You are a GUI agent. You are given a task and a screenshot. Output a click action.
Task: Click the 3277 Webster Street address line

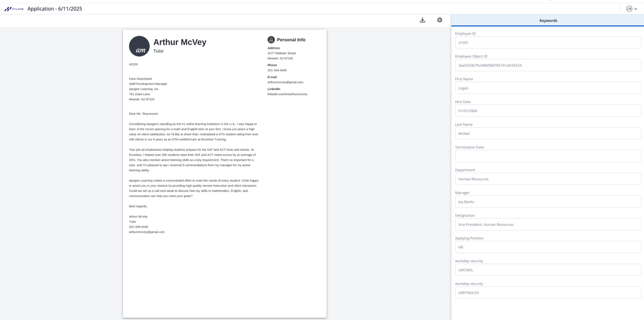(x=282, y=53)
